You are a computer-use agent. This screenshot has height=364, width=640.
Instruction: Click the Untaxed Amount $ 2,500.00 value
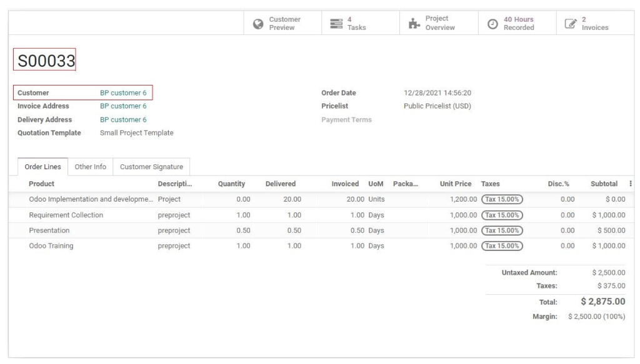click(609, 273)
